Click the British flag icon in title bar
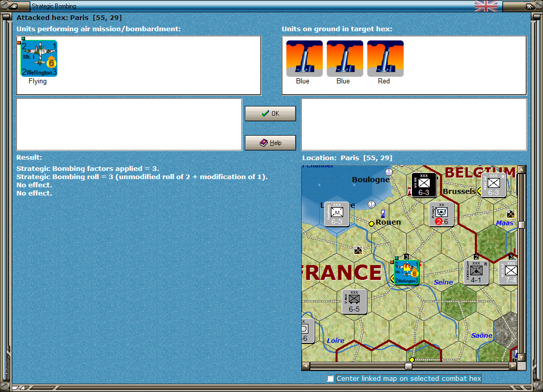The image size is (543, 392). 486,6
